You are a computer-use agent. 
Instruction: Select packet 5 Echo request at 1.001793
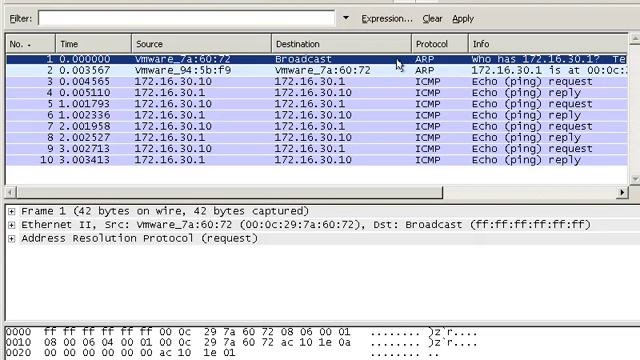click(x=317, y=104)
